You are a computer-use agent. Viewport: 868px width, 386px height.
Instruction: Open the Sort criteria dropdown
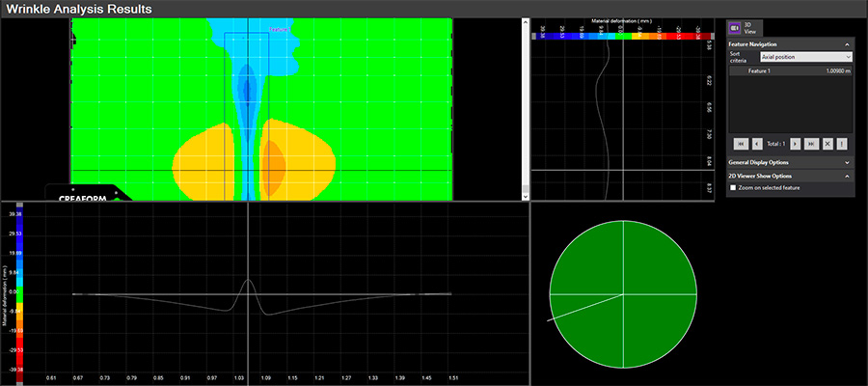[x=805, y=58]
